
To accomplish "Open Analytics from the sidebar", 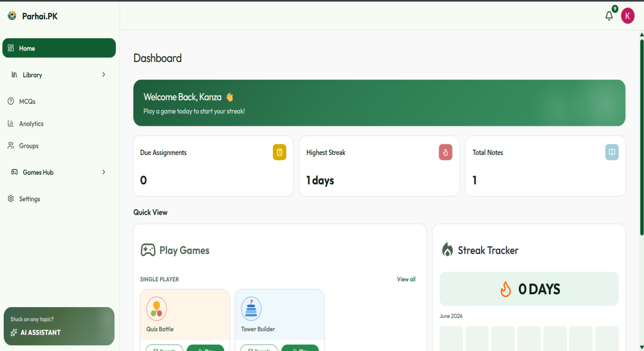I will click(x=59, y=123).
